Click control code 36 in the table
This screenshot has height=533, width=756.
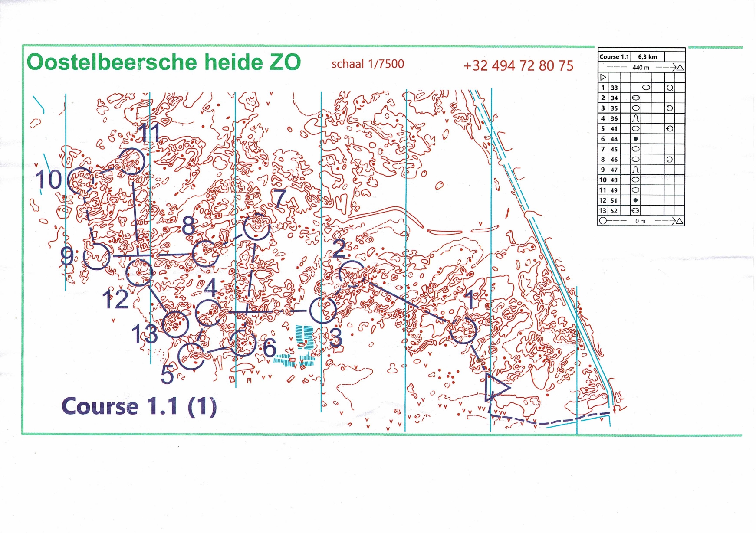[x=614, y=118]
